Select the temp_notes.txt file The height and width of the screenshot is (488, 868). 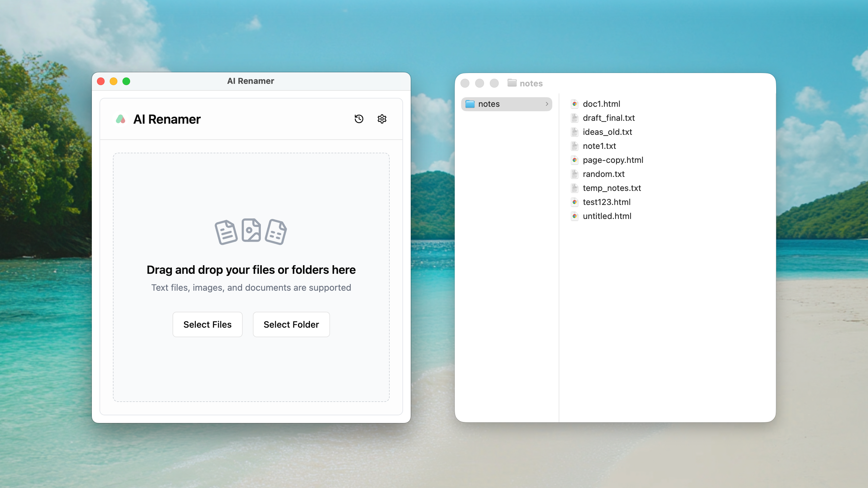pyautogui.click(x=612, y=188)
